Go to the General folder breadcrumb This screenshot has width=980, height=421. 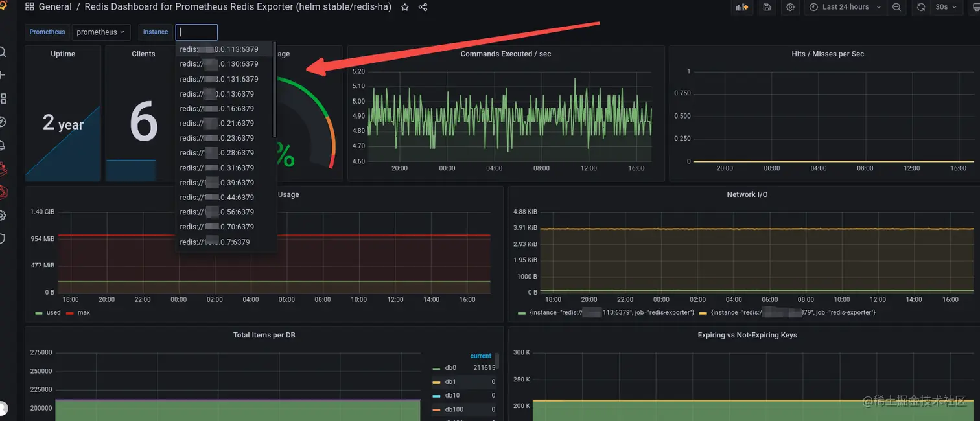point(55,7)
